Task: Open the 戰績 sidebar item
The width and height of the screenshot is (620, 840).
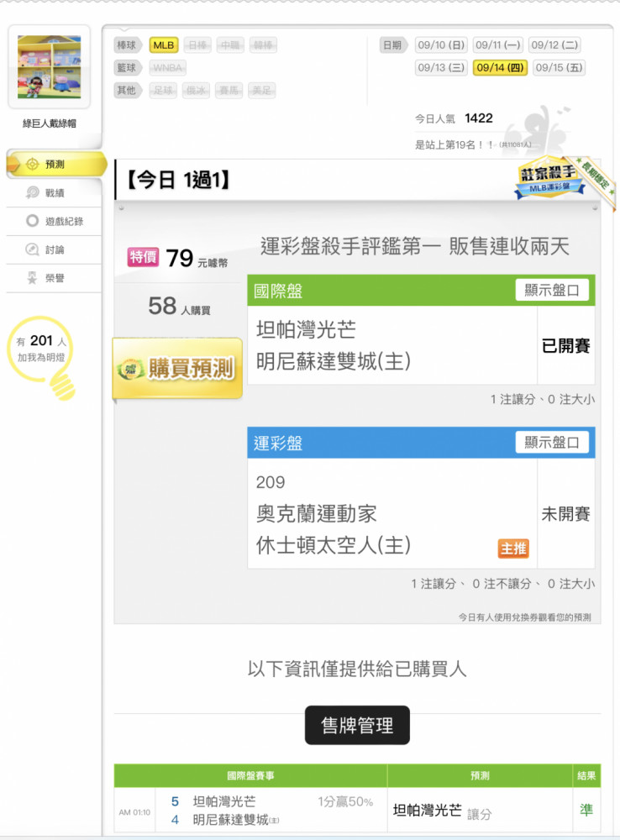Action: tap(54, 193)
